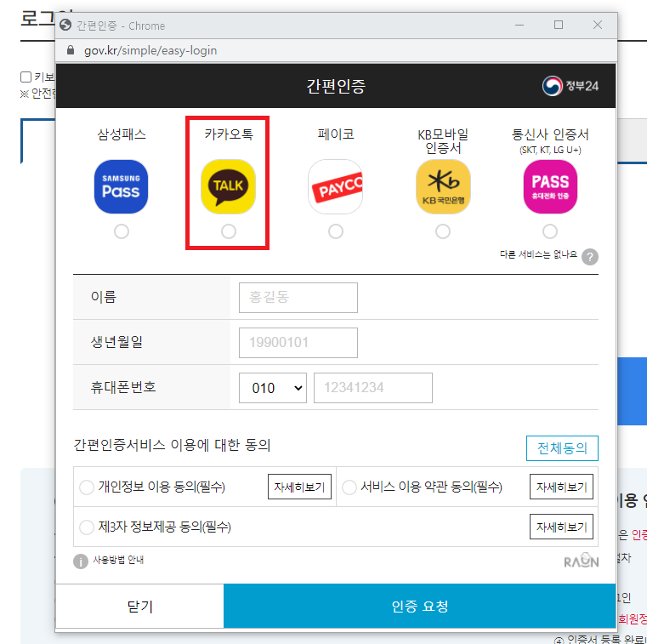Click the 휴대폰번호 row label
This screenshot has height=644, width=647.
[123, 387]
